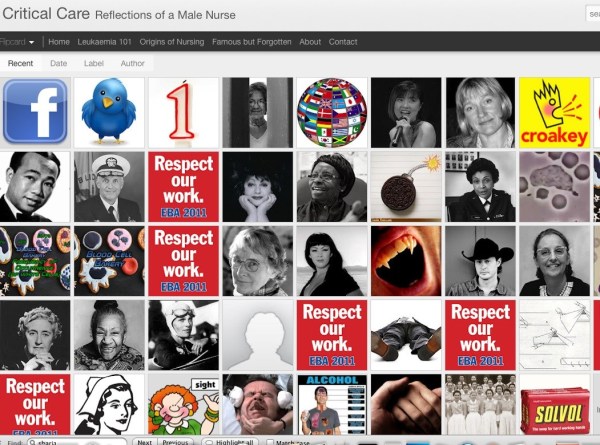Switch to the Date tab
Viewport: 600px width, 445px height.
pyautogui.click(x=59, y=64)
